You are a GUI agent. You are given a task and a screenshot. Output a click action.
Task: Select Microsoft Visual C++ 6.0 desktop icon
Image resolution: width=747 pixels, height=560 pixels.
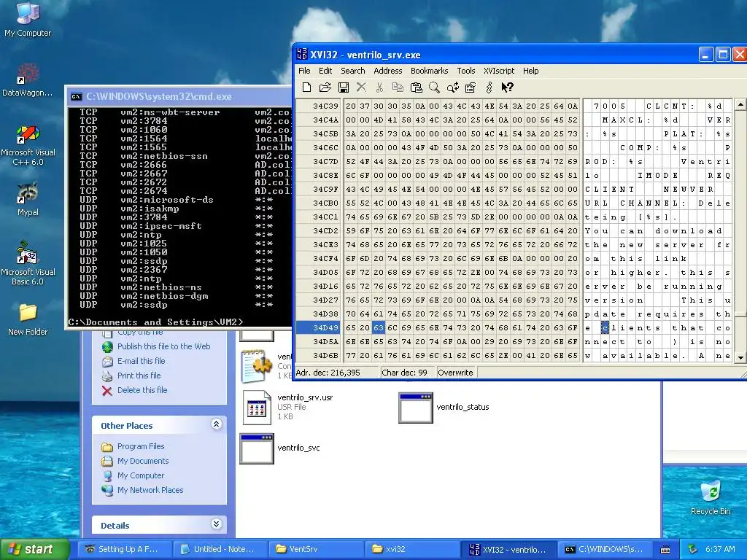point(28,145)
